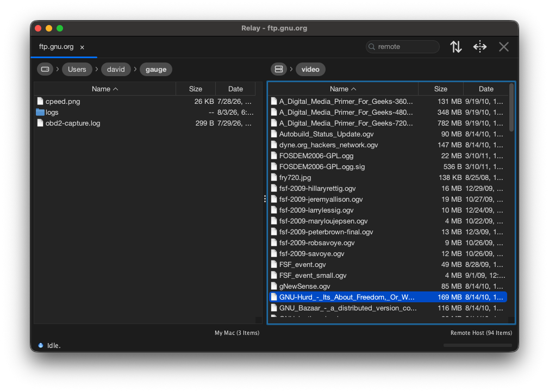Select gNewSense.ogv file icon
The width and height of the screenshot is (549, 392).
coord(274,286)
